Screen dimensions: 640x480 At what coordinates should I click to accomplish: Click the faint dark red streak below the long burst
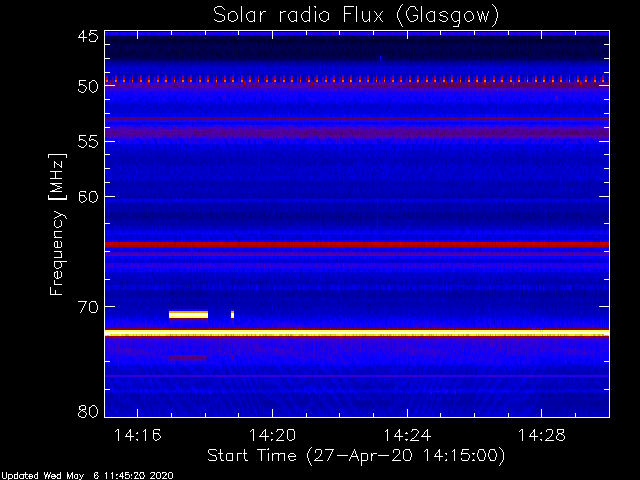click(188, 358)
